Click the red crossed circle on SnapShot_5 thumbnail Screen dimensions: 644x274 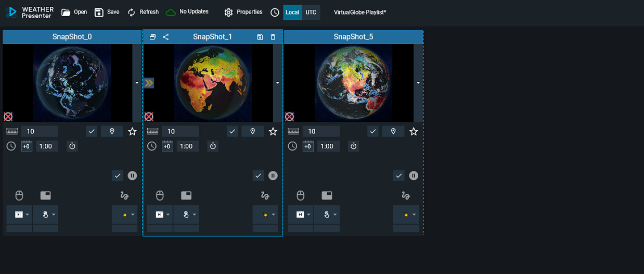(289, 116)
